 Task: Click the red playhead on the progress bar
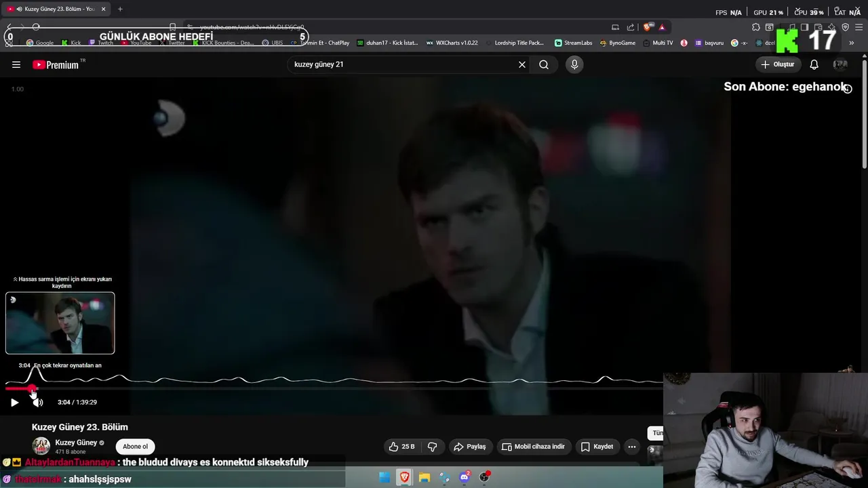pyautogui.click(x=32, y=388)
